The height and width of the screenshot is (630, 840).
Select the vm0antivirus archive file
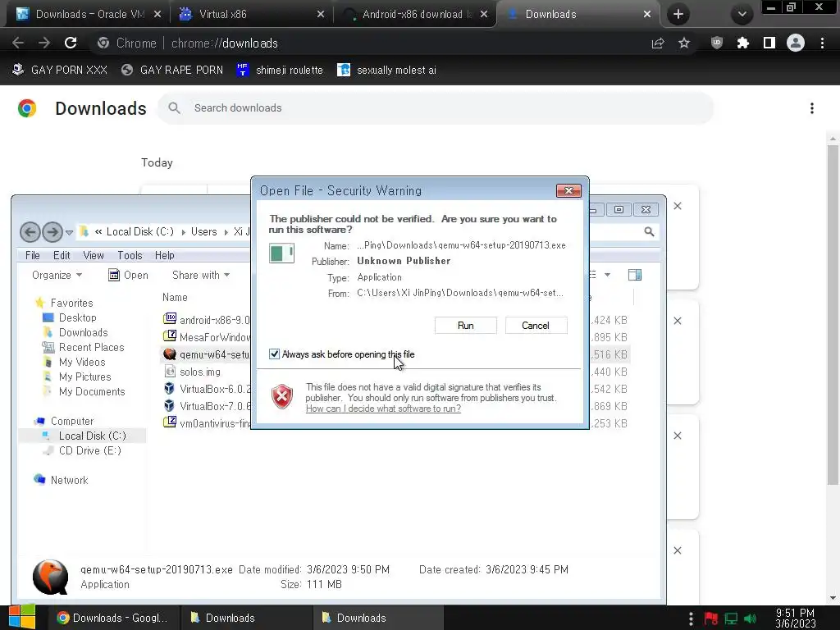pyautogui.click(x=207, y=422)
